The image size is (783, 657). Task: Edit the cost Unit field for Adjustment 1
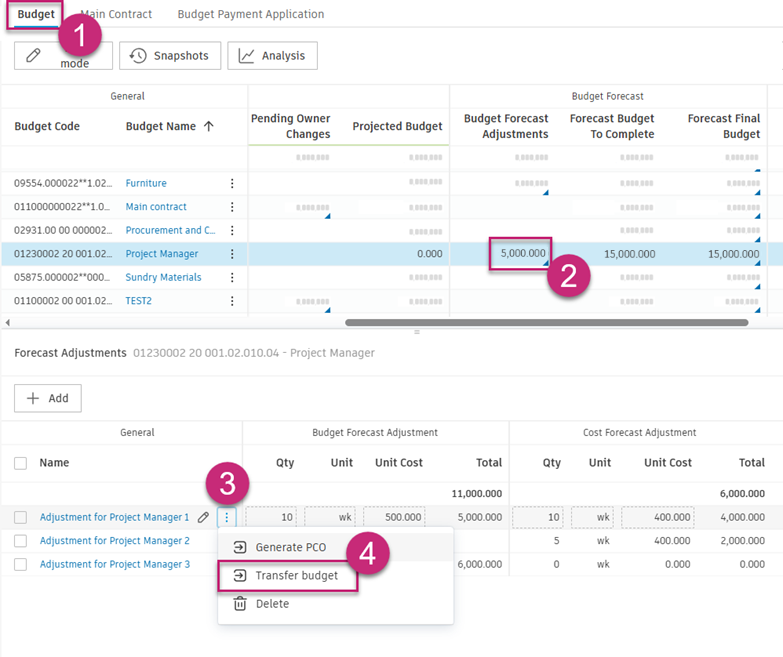point(592,517)
